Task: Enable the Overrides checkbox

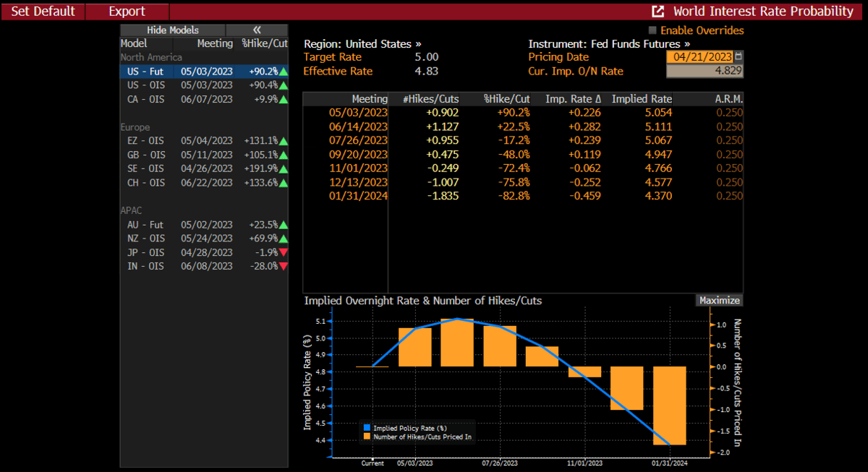Action: coord(653,30)
